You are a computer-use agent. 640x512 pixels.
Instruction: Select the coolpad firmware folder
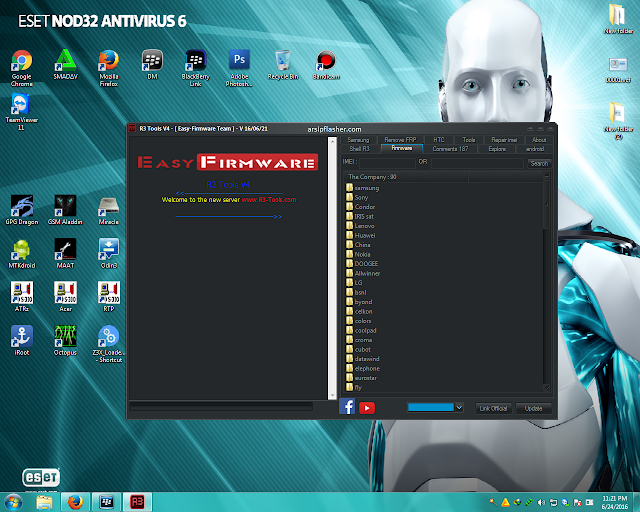tap(361, 330)
